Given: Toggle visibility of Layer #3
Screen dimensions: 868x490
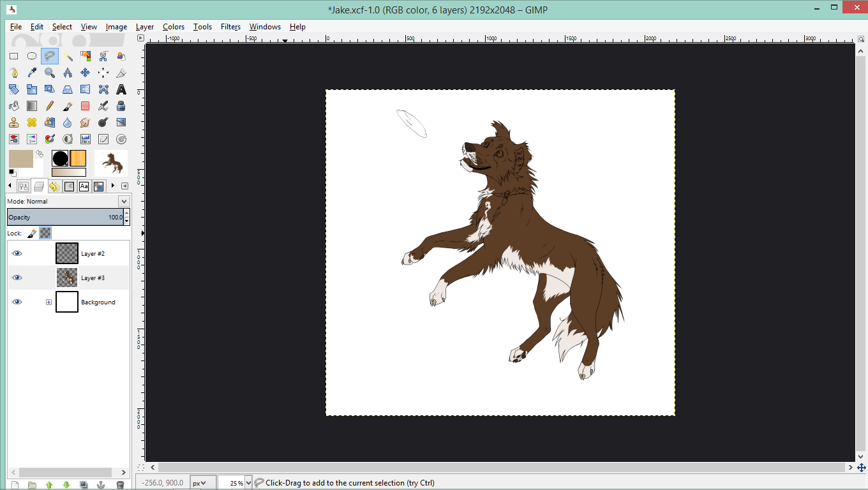Looking at the screenshot, I should click(17, 278).
